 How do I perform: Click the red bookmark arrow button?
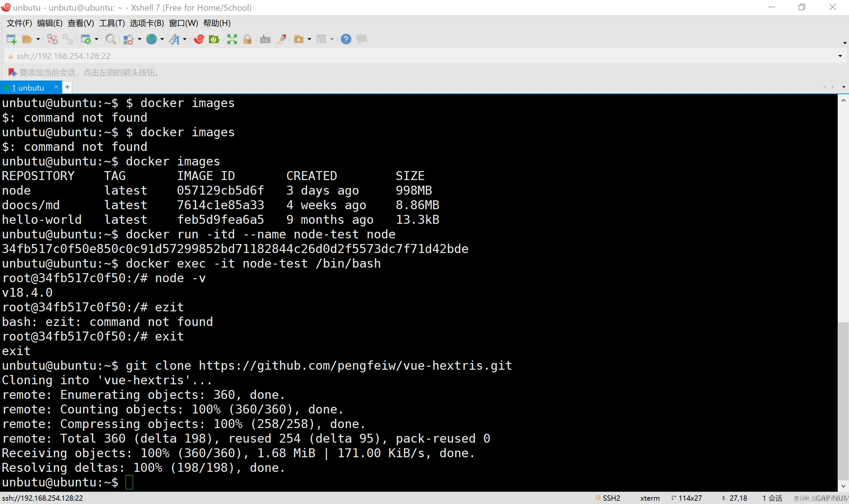coord(12,72)
